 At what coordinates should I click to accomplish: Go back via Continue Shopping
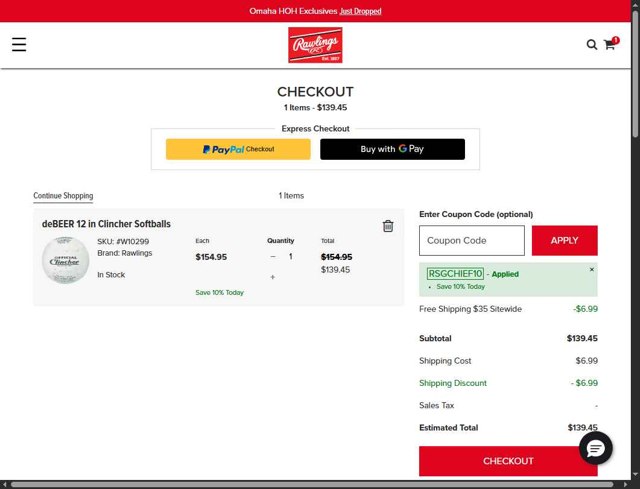tap(63, 196)
